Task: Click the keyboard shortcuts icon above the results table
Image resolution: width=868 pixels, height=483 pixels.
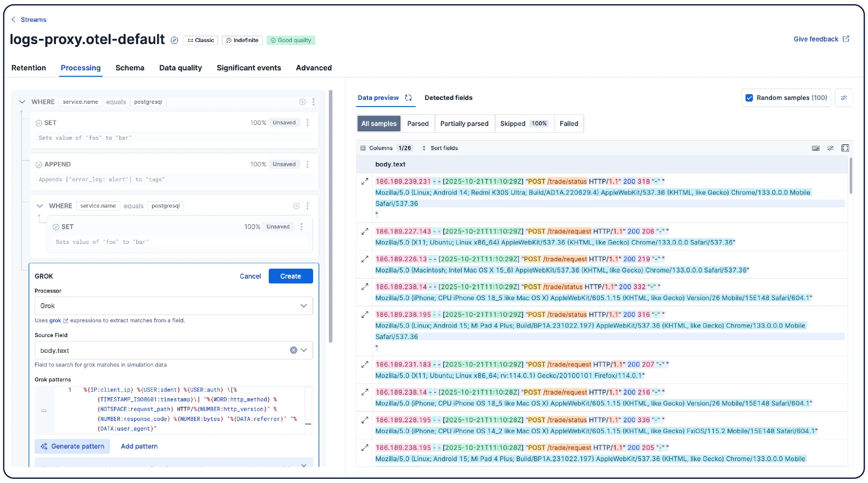Action: 816,148
